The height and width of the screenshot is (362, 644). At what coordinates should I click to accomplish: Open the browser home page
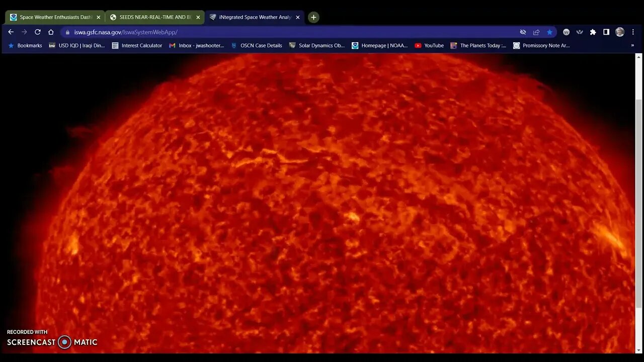(x=51, y=32)
